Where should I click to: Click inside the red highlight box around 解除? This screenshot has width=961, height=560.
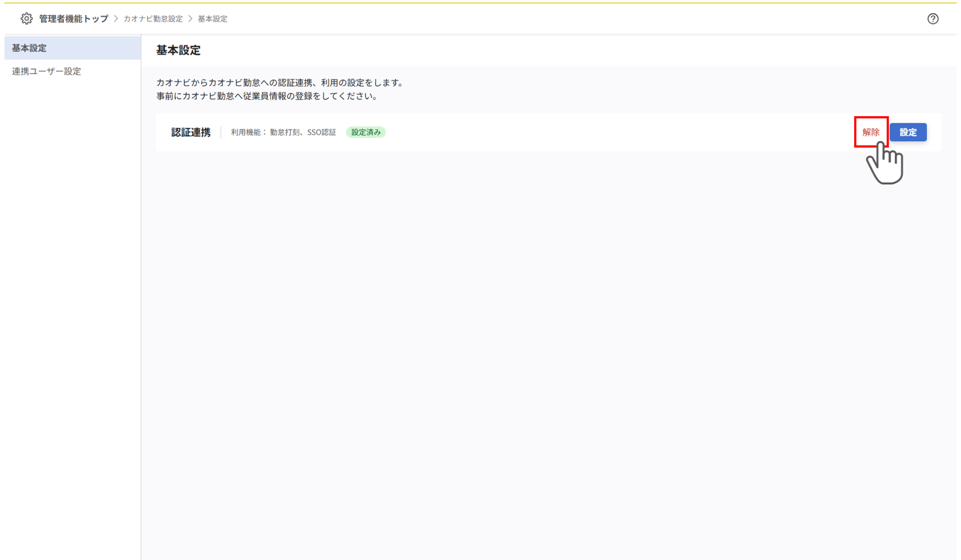pos(871,132)
